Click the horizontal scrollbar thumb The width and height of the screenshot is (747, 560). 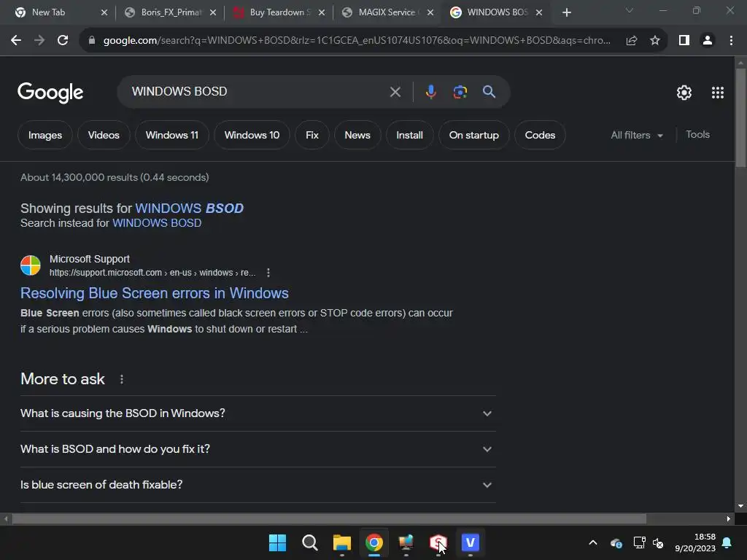pos(329,518)
